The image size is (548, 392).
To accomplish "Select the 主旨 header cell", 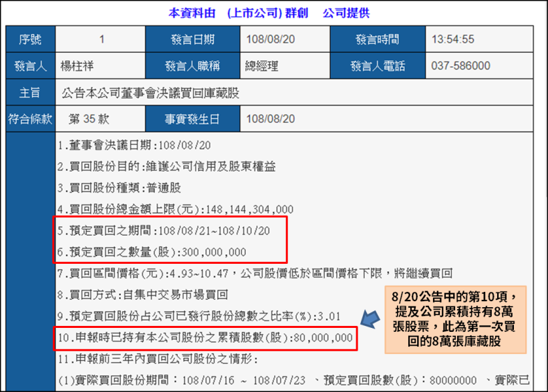I will tap(30, 93).
